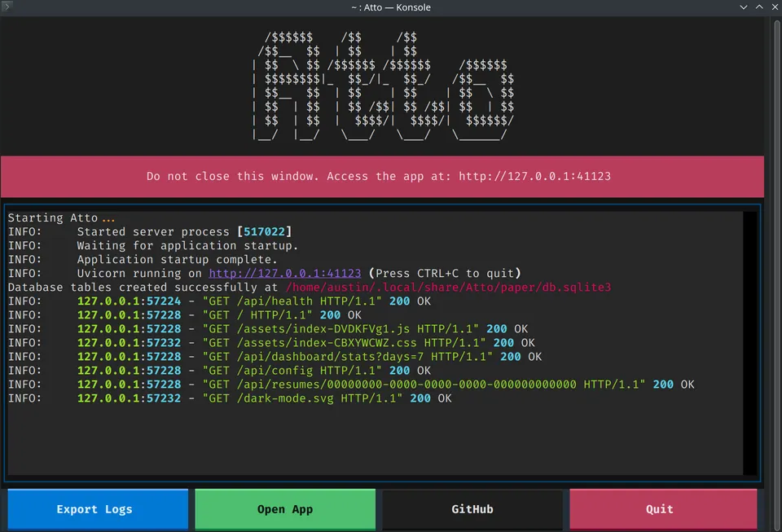Click the Atto ASCII art logo
Screen dimensions: 782x532
click(383, 86)
